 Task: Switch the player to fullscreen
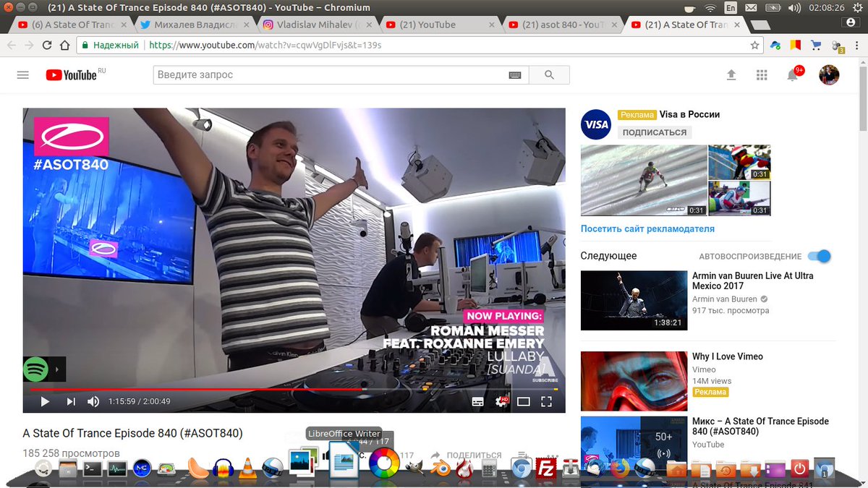click(x=547, y=401)
